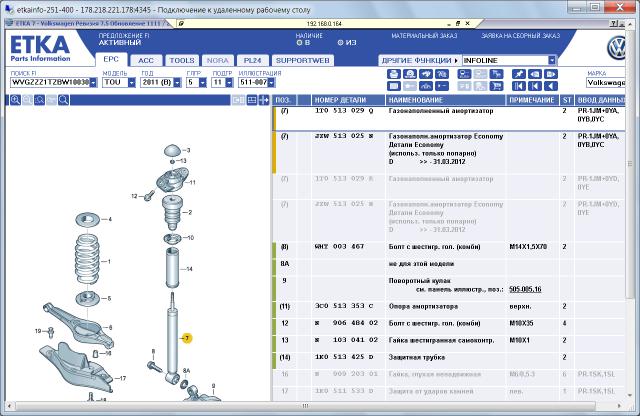Viewport: 640px width, 416px height.
Task: Click the book icon with right arrow
Action: pos(551,74)
